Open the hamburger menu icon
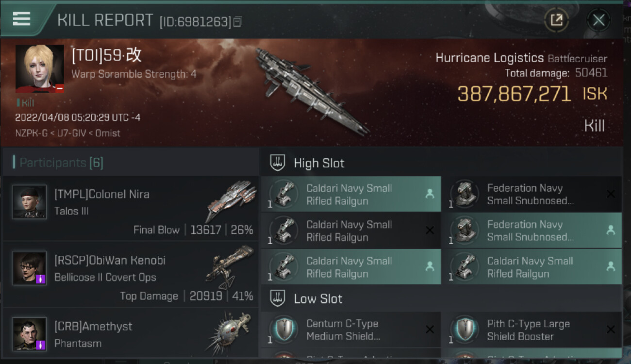This screenshot has width=631, height=364. pos(21,19)
